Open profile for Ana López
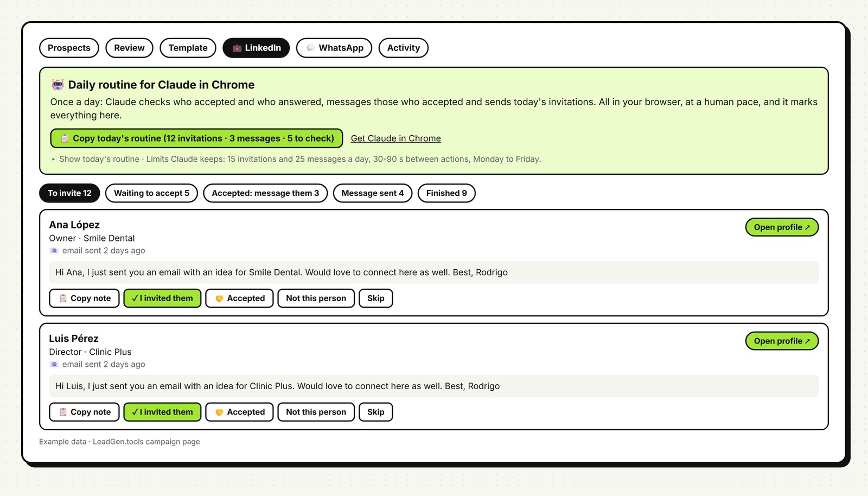Image resolution: width=868 pixels, height=496 pixels. 782,227
